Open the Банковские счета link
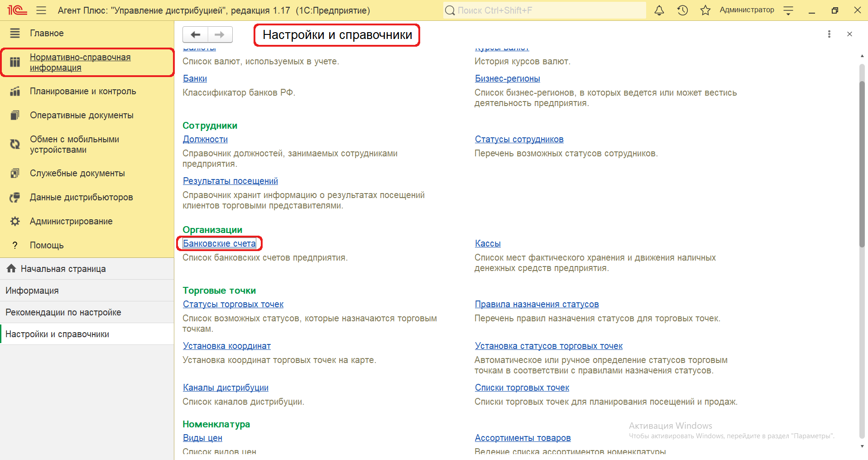The width and height of the screenshot is (868, 460). (x=219, y=243)
